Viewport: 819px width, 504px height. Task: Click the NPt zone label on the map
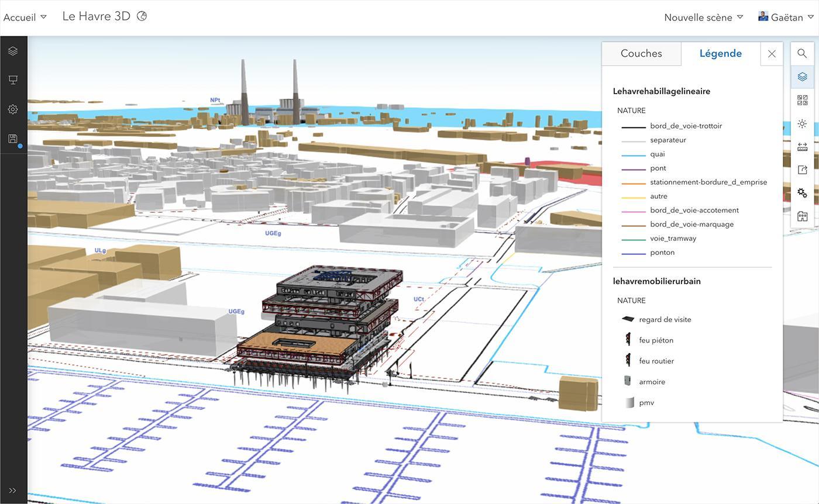click(215, 100)
